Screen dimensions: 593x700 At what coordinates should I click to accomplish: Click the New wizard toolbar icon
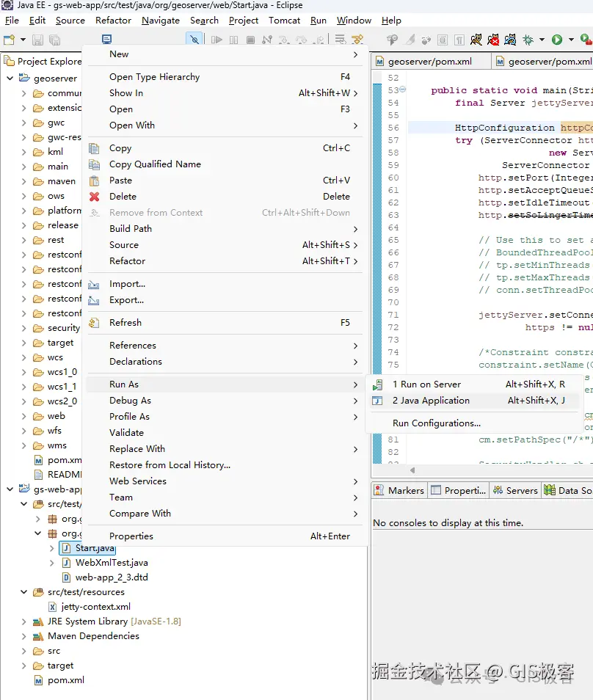click(x=9, y=40)
